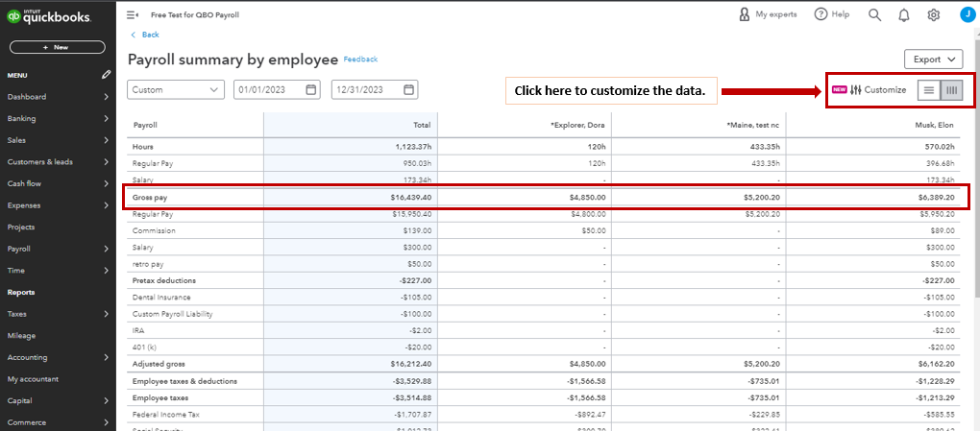Expand the Capital menu chevron
This screenshot has width=980, height=431.
pyautogui.click(x=107, y=401)
